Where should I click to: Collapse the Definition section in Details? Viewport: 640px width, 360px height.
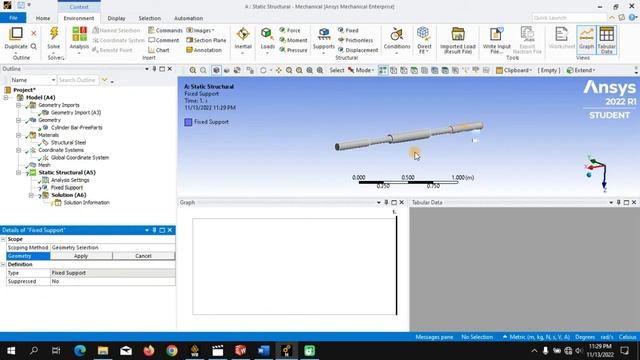coord(3,264)
